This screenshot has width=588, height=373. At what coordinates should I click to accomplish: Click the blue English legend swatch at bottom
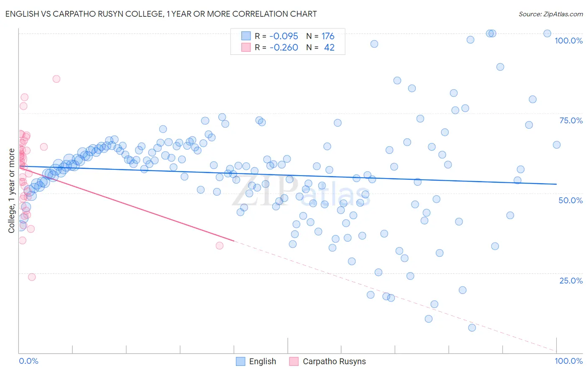tap(240, 361)
